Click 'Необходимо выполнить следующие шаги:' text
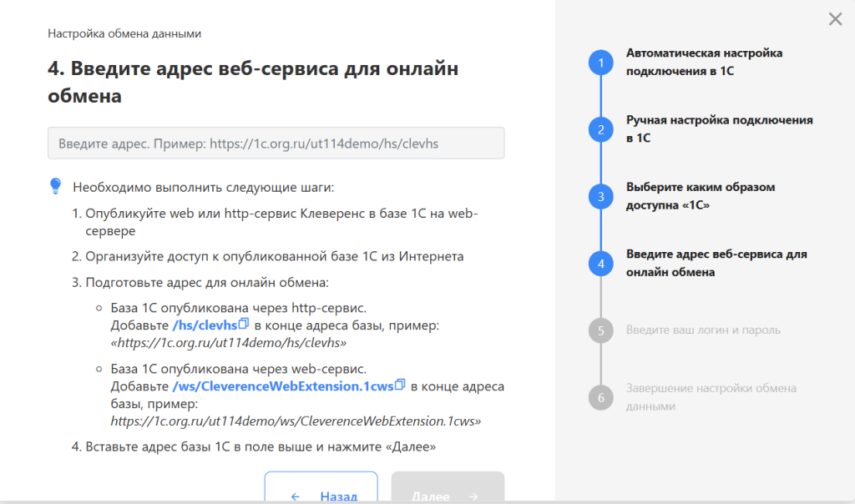This screenshot has width=855, height=504. tap(204, 188)
